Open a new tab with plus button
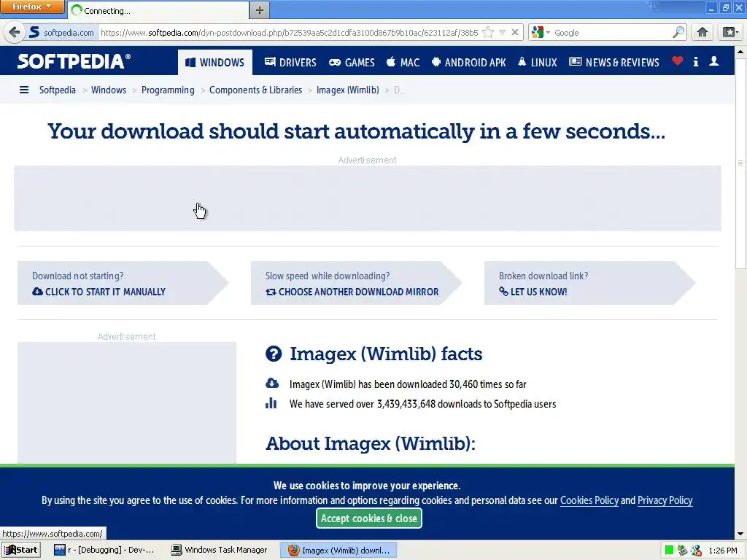This screenshot has height=560, width=747. click(x=260, y=10)
